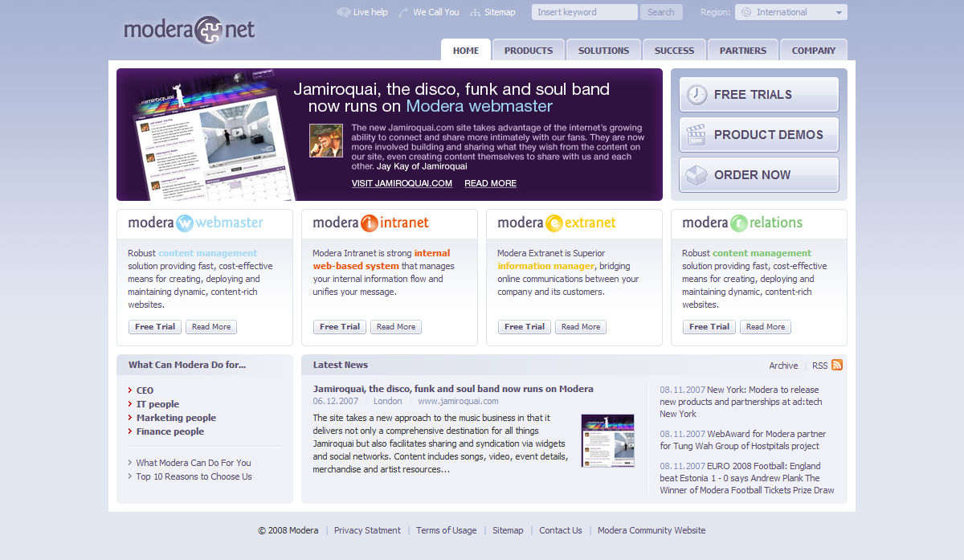Visit the www.jamiroquai.com link

458,401
